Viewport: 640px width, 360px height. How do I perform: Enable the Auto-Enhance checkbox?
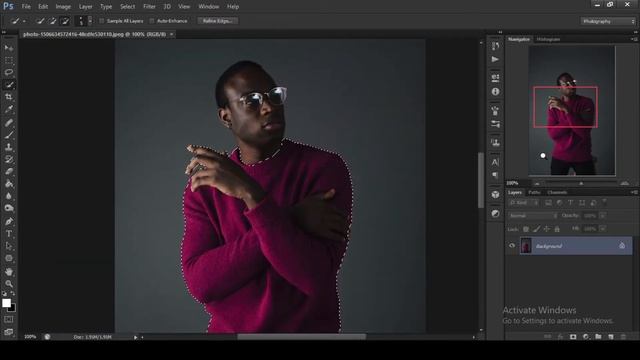point(152,21)
